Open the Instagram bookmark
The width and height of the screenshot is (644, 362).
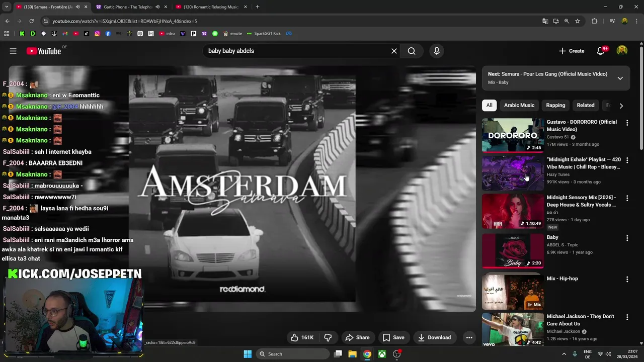(97, 34)
